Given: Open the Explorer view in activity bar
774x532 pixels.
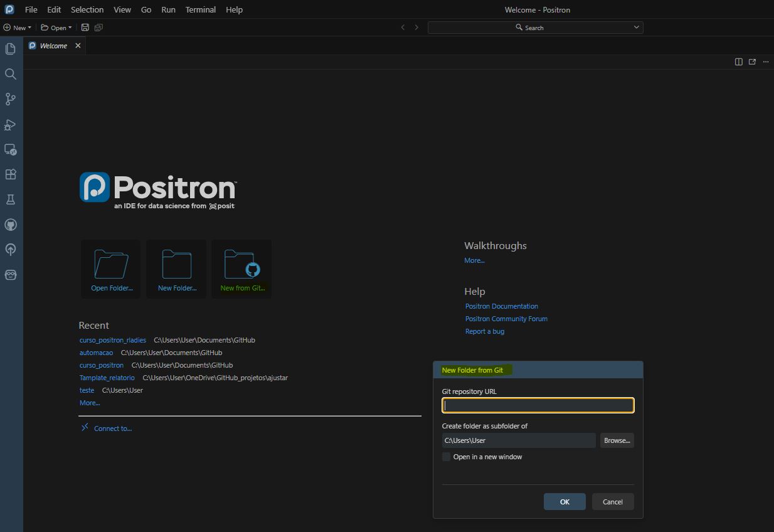Looking at the screenshot, I should point(10,49).
